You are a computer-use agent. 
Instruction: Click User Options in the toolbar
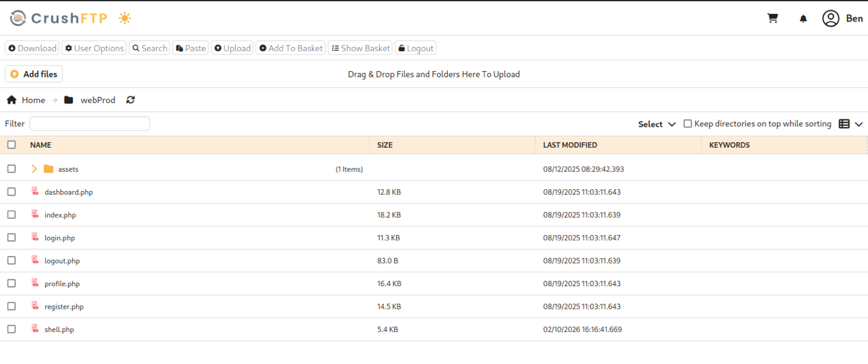pos(94,48)
